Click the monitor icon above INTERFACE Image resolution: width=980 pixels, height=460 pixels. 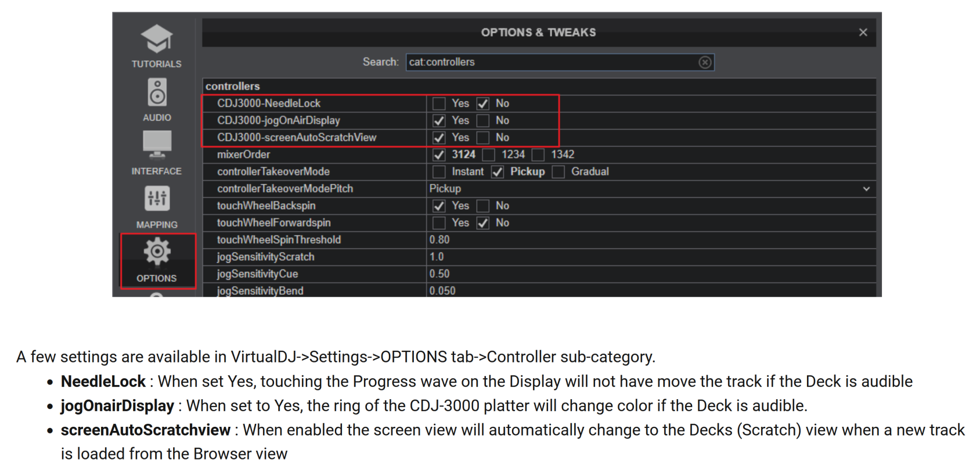[x=156, y=146]
